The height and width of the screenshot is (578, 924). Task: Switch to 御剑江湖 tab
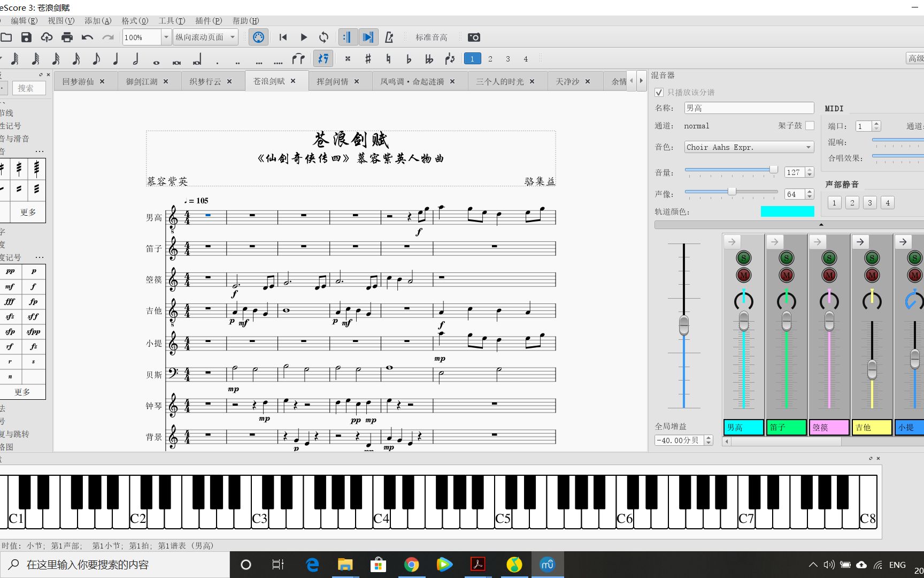coord(142,81)
